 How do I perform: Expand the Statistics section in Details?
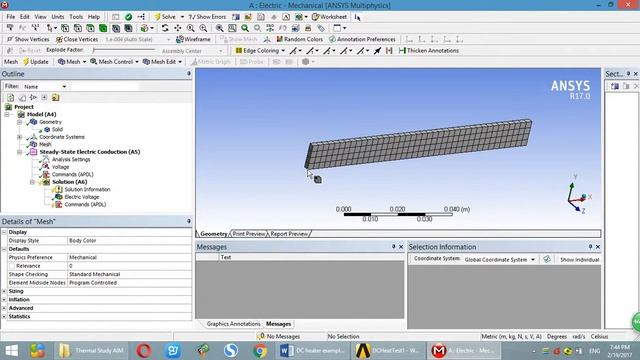[4, 316]
